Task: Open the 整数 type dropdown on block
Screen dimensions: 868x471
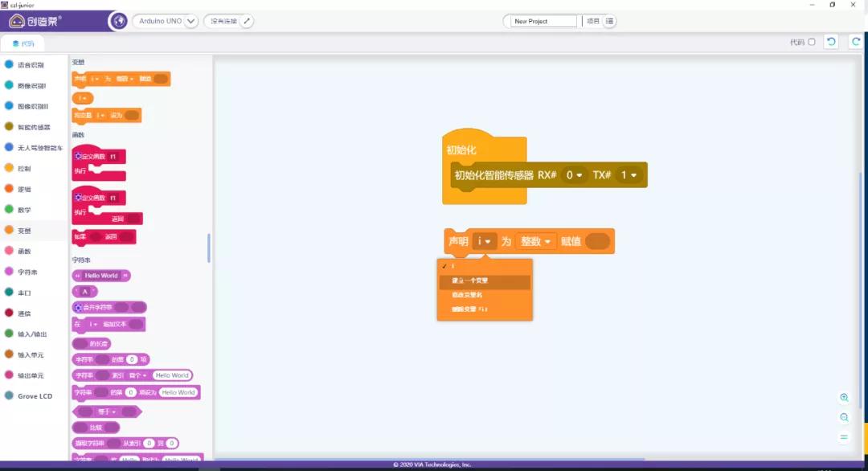Action: click(x=538, y=241)
